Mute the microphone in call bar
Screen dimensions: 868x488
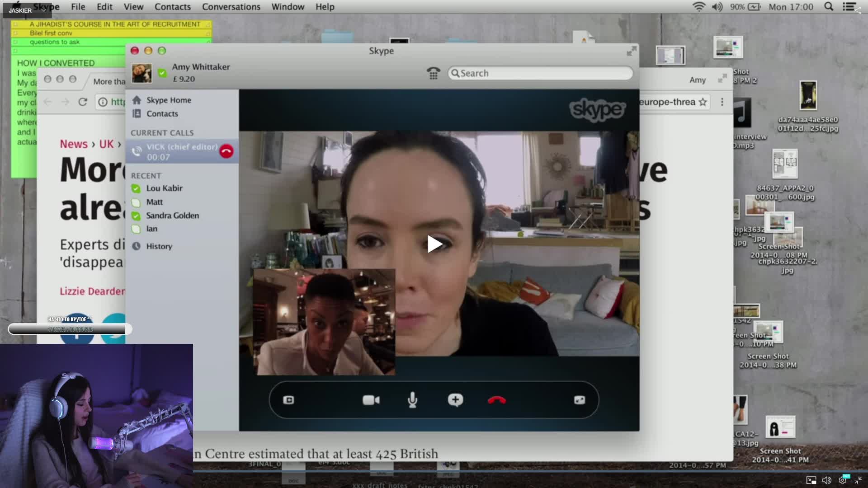coord(412,400)
